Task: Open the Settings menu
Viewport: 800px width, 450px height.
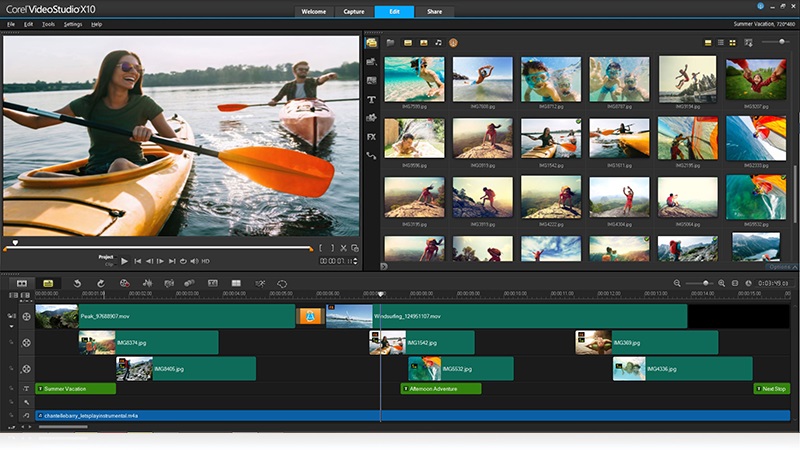Action: (x=73, y=23)
